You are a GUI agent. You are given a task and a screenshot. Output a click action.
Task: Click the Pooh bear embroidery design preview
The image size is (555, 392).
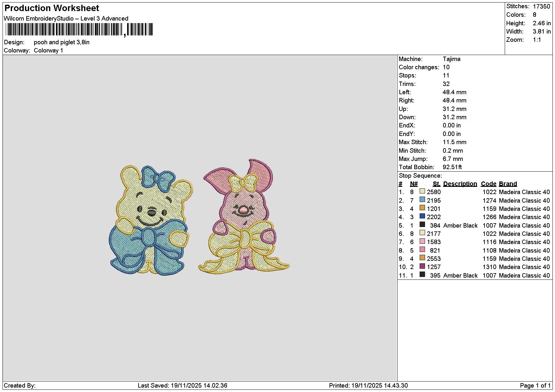(151, 220)
